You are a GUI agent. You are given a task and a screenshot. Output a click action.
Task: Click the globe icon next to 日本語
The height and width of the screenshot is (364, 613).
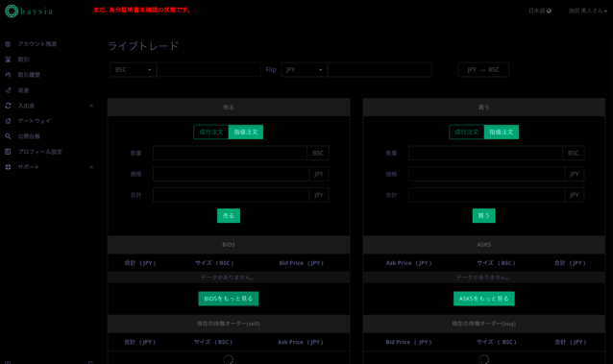549,11
